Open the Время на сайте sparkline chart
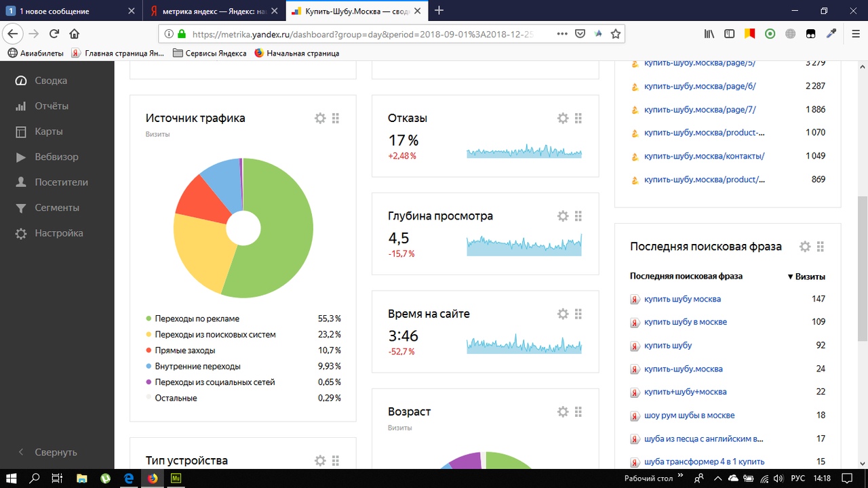The image size is (868, 488). 524,343
